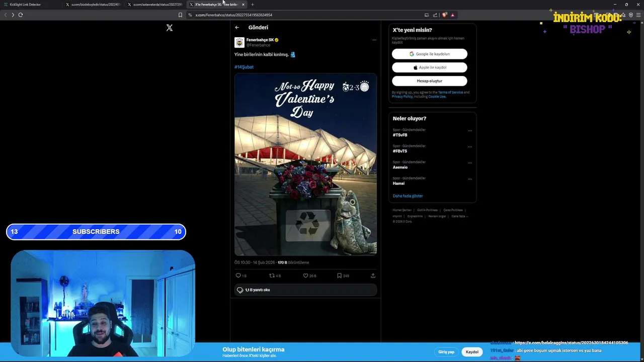Click the address bar URL field
The width and height of the screenshot is (644, 362).
pyautogui.click(x=307, y=15)
